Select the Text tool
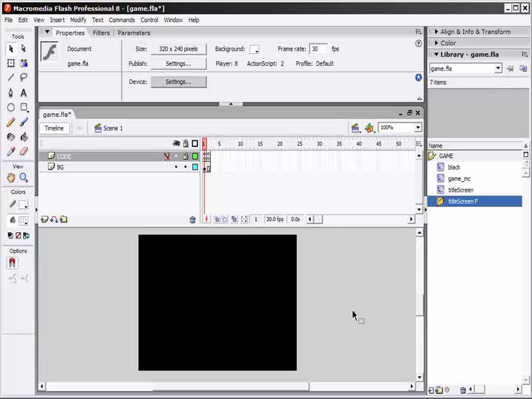532x399 pixels. (24, 92)
